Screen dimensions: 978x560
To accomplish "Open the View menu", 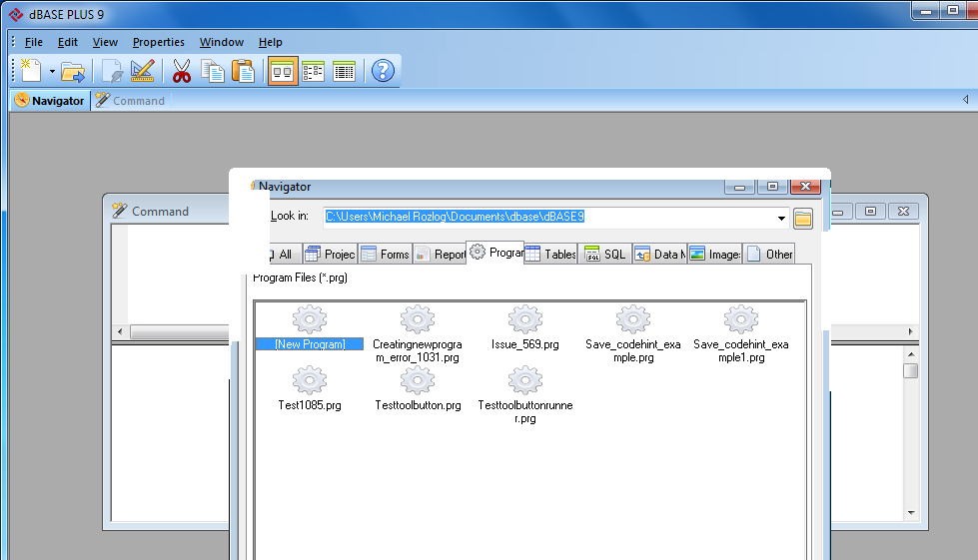I will coord(105,42).
